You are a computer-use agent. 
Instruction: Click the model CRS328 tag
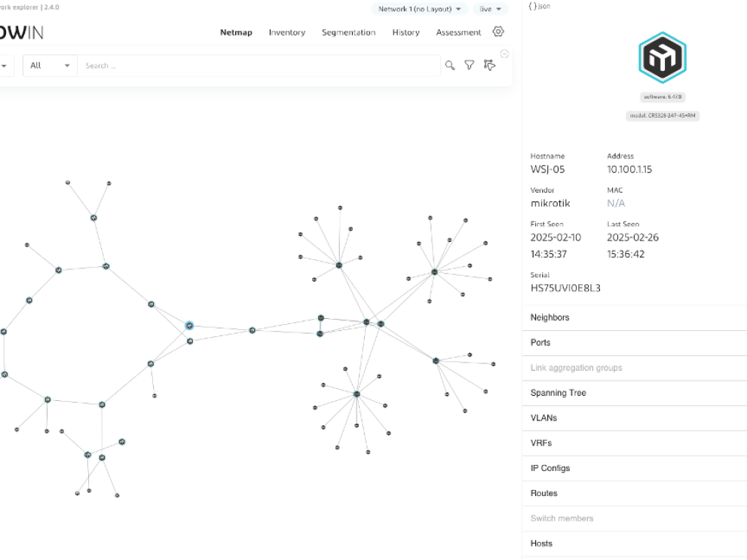[x=663, y=115]
